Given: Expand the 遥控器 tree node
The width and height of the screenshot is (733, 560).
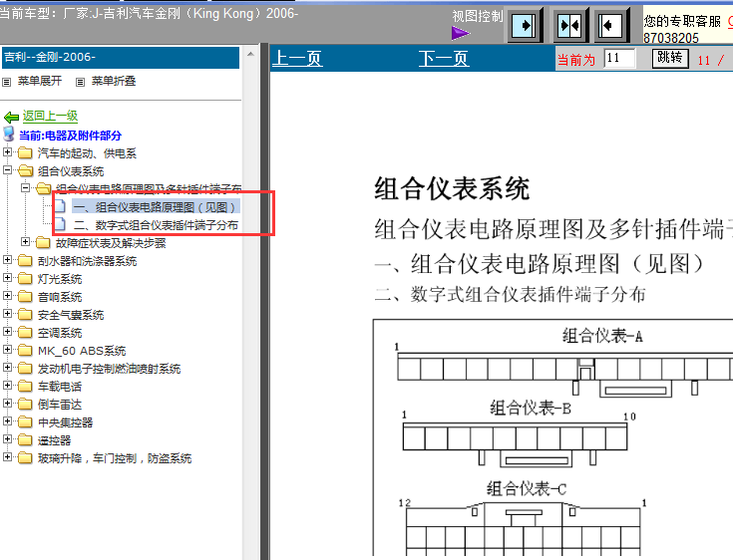Looking at the screenshot, I should point(8,438).
